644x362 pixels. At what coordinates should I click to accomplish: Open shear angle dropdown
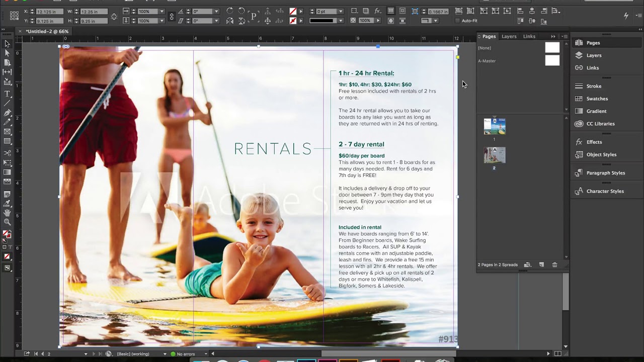(x=216, y=21)
